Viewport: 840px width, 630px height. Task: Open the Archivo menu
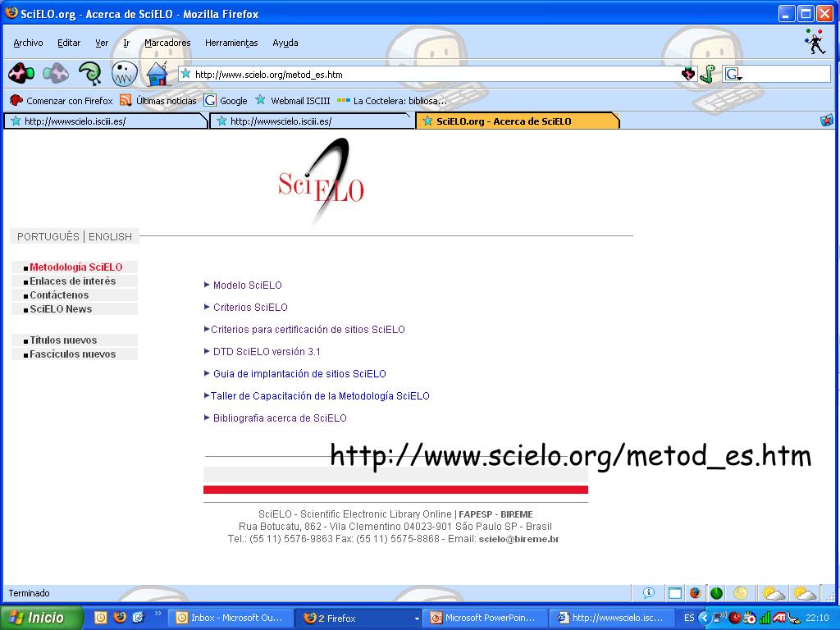[28, 43]
